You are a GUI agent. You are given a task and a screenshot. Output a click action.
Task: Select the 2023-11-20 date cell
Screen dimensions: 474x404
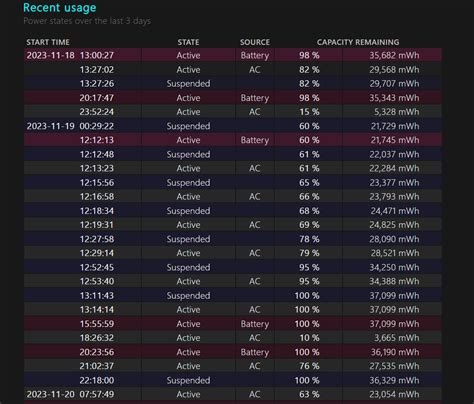click(51, 394)
